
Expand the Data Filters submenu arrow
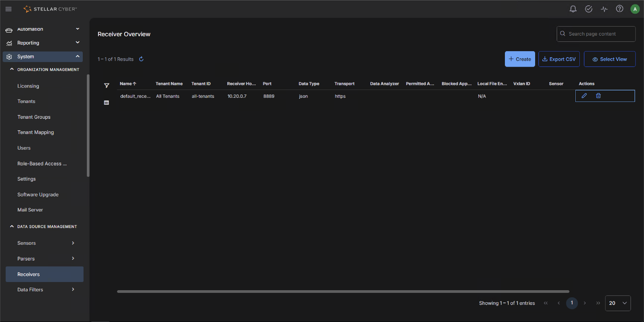73,289
